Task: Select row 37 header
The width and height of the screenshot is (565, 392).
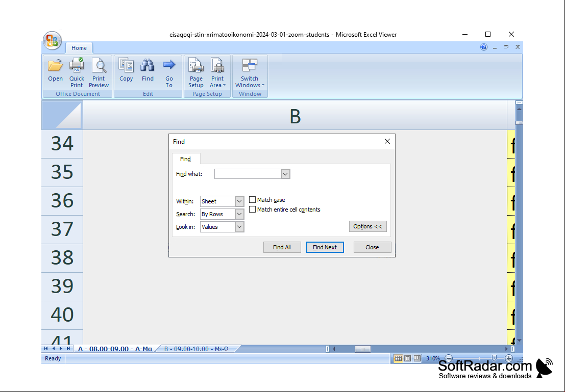Action: click(62, 230)
